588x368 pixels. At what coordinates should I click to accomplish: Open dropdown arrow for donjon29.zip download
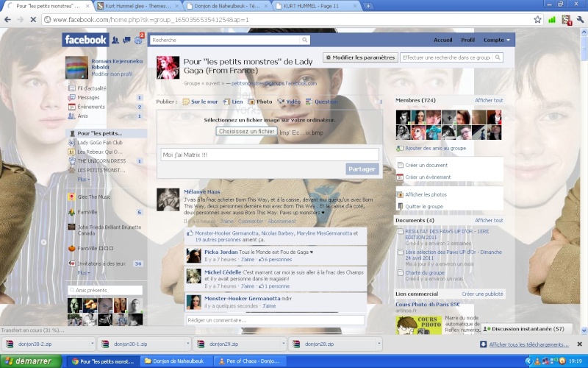coord(283,344)
